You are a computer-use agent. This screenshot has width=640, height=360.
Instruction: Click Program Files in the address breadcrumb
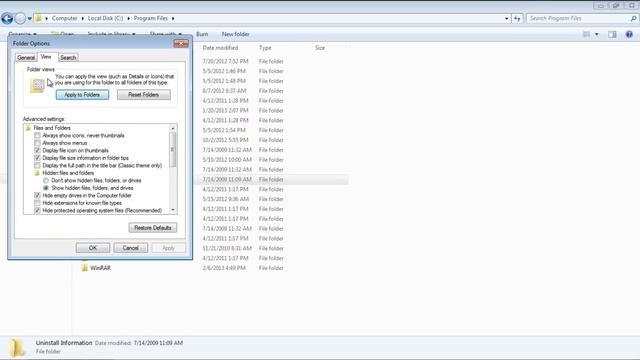click(151, 18)
